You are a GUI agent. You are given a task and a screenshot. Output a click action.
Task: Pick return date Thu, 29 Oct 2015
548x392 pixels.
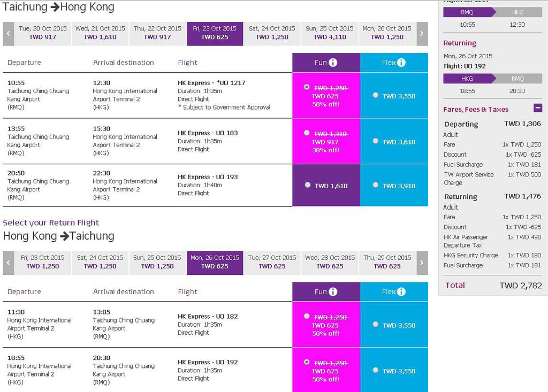tap(387, 262)
